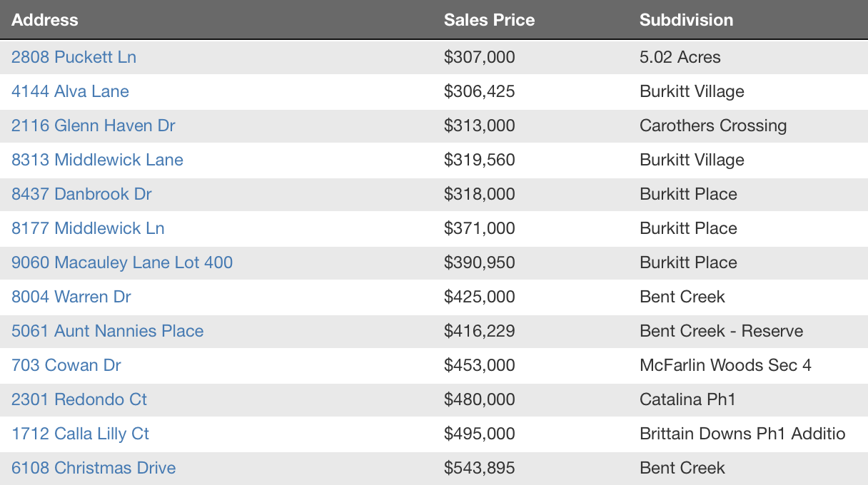The height and width of the screenshot is (485, 868).
Task: Open the 2808 Puckett Ln address link
Action: click(x=74, y=57)
